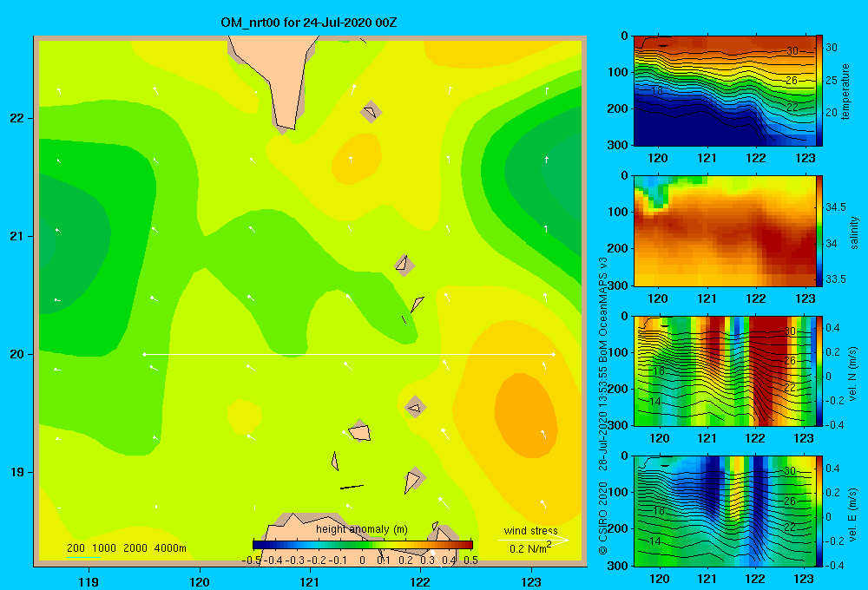Screen dimensions: 868x590
Task: Select the western endpoint of the transect line
Action: 144,354
